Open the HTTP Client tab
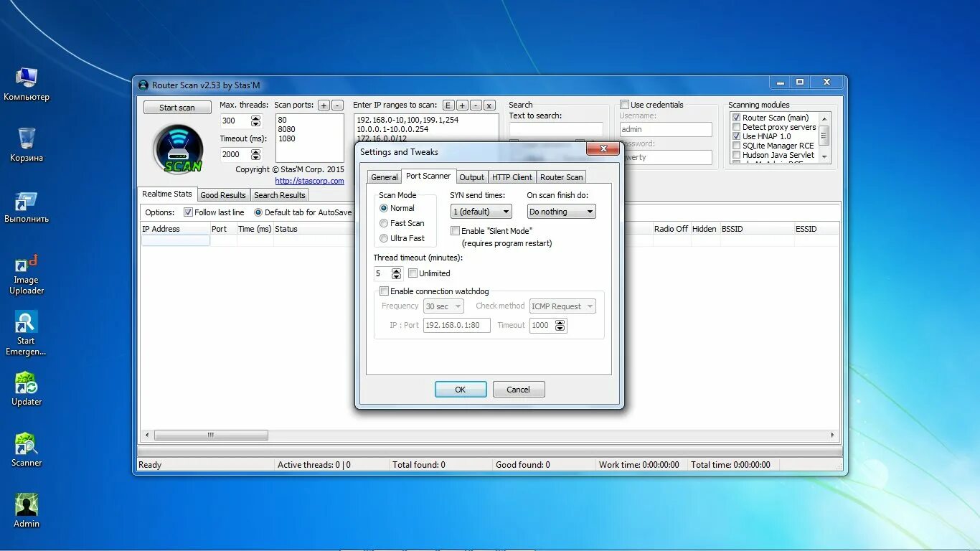 pos(512,177)
